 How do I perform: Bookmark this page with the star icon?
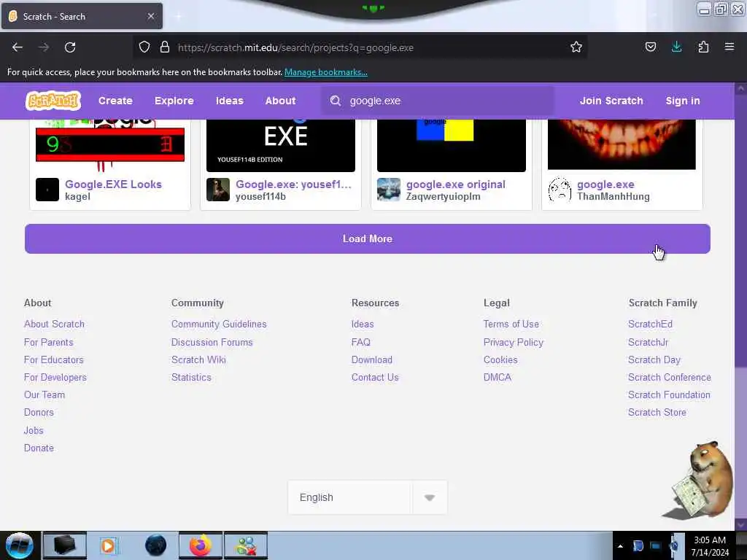coord(576,47)
